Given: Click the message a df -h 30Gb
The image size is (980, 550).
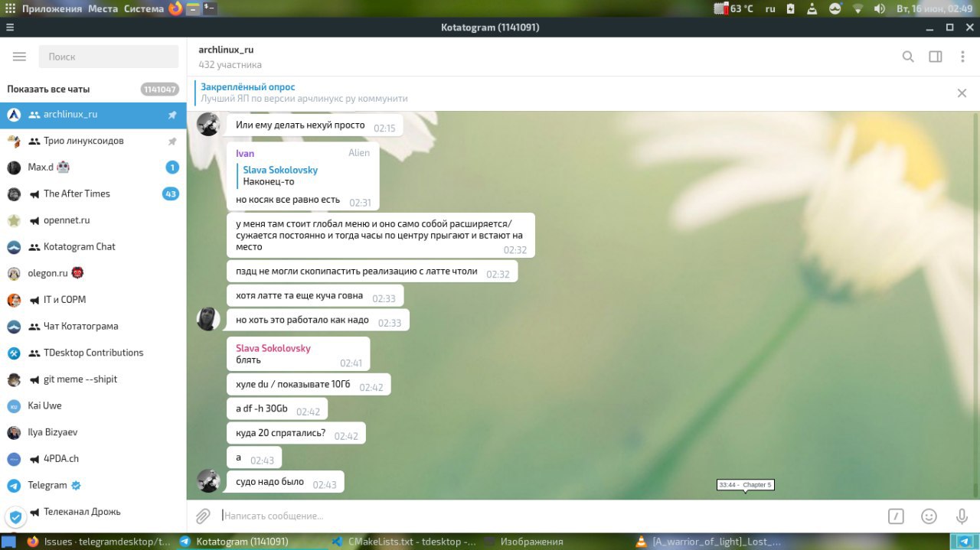Looking at the screenshot, I should coord(277,409).
